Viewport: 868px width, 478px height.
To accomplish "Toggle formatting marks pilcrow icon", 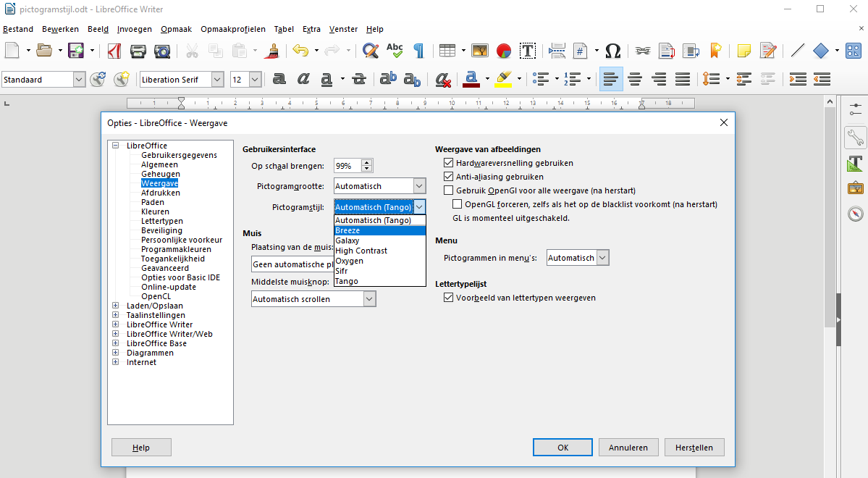I will [x=418, y=51].
